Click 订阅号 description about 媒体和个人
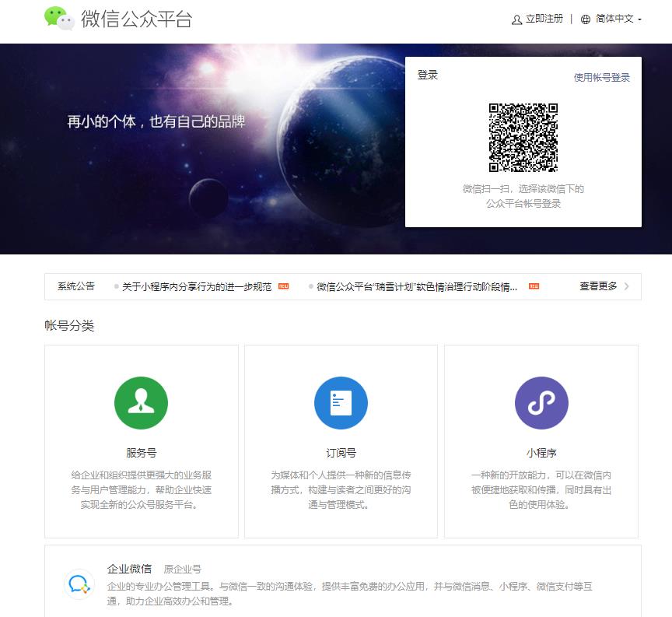672x617 pixels. (x=341, y=490)
